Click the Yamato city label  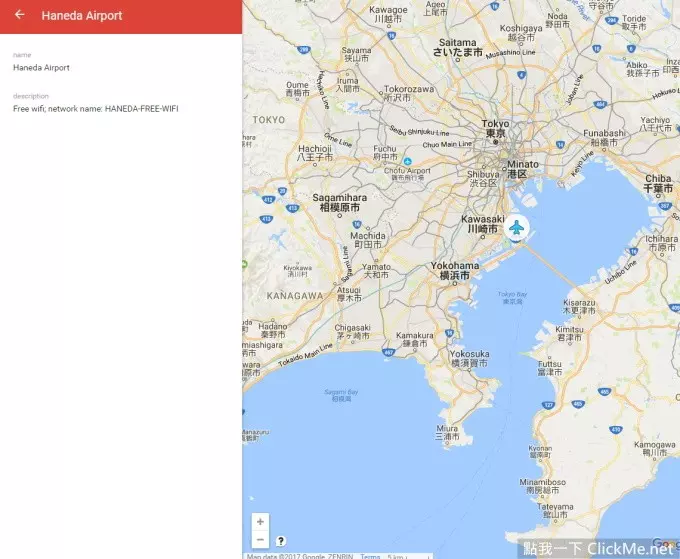[376, 270]
